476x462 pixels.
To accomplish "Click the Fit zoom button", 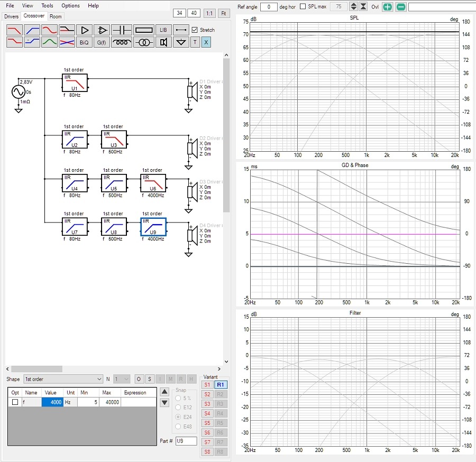I will click(224, 13).
